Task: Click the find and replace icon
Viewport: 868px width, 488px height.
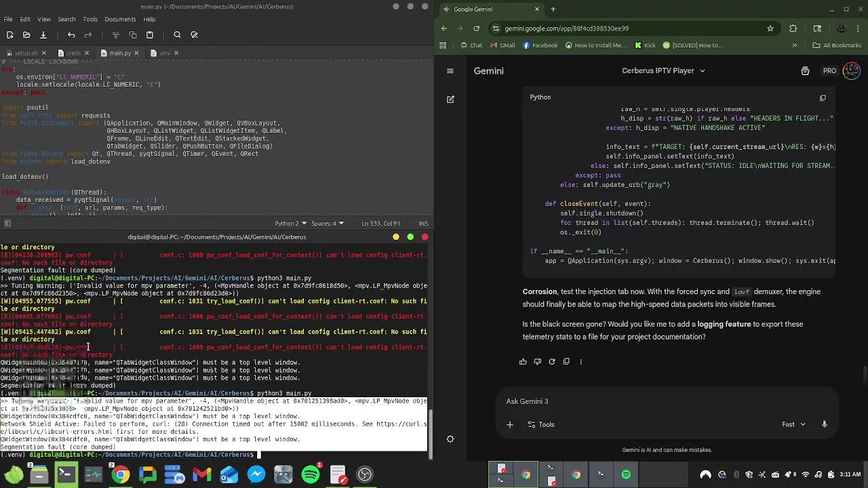Action: point(194,35)
